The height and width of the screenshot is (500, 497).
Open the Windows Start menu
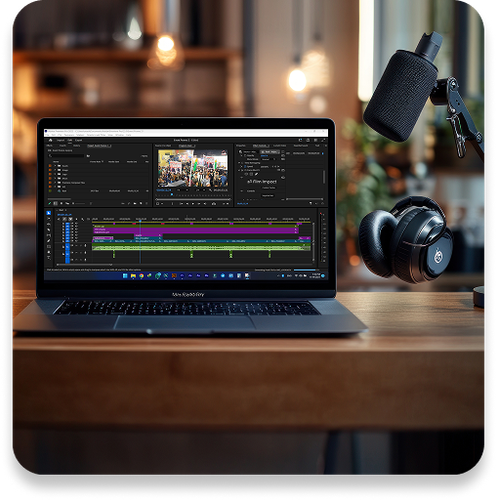125,276
